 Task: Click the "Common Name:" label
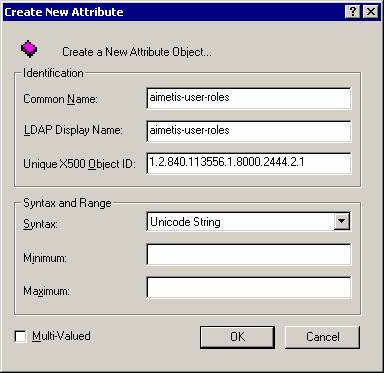(x=60, y=99)
